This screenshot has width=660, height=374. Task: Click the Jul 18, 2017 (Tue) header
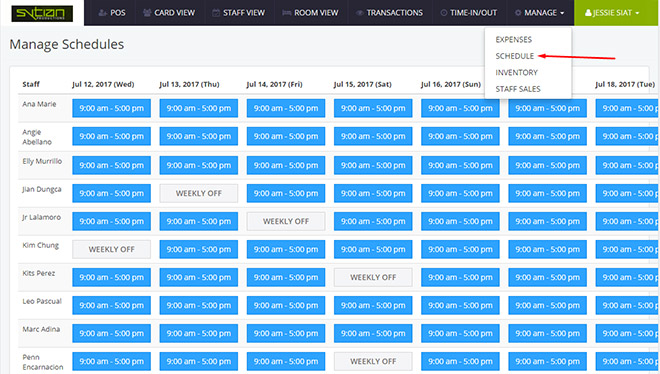click(x=625, y=84)
